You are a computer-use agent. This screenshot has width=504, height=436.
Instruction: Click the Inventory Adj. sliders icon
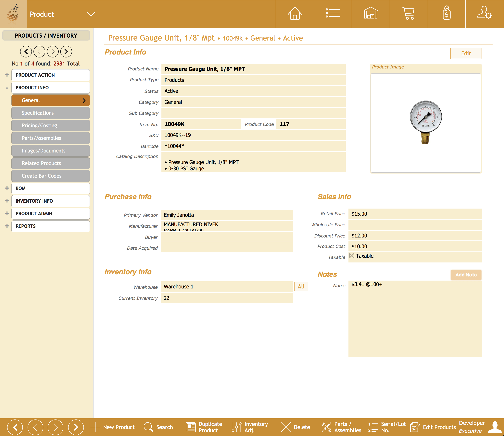pos(236,427)
